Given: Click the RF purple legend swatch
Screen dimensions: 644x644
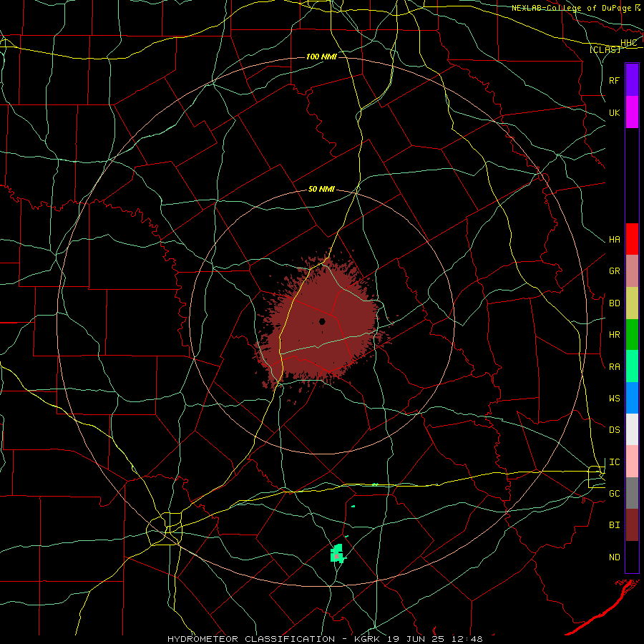Looking at the screenshot, I should (632, 80).
